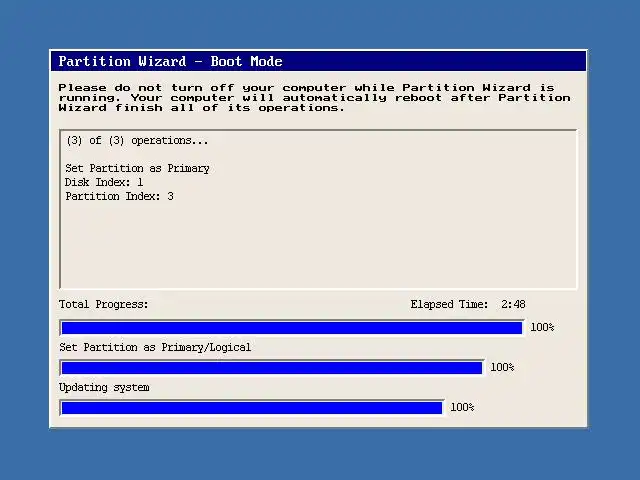Click the 100% value beside Updating system bar
The width and height of the screenshot is (640, 480).
(x=462, y=407)
